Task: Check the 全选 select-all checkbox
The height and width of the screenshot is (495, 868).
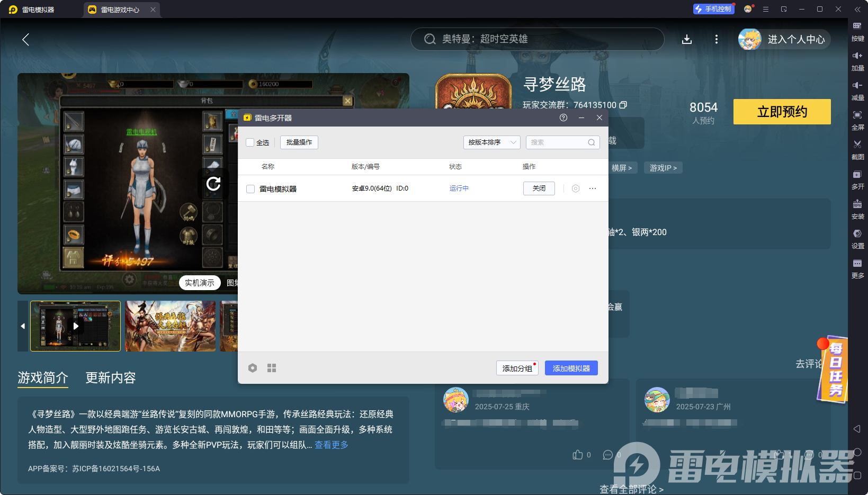Action: coord(250,142)
